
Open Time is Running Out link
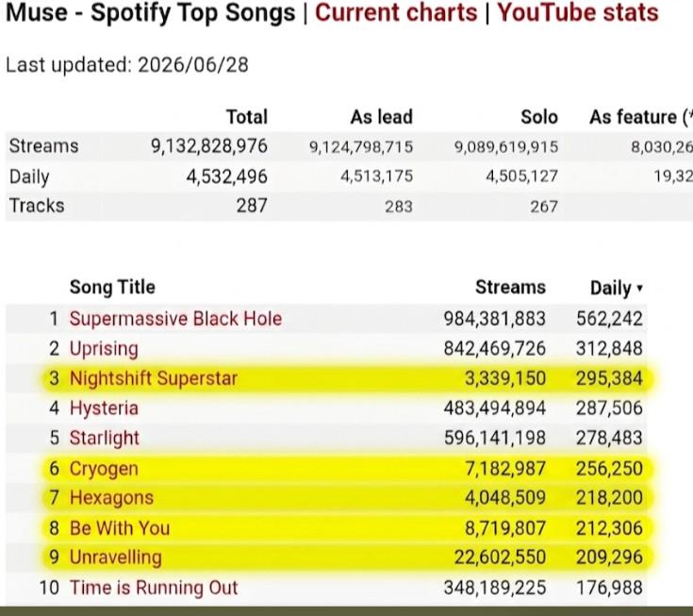tap(154, 588)
